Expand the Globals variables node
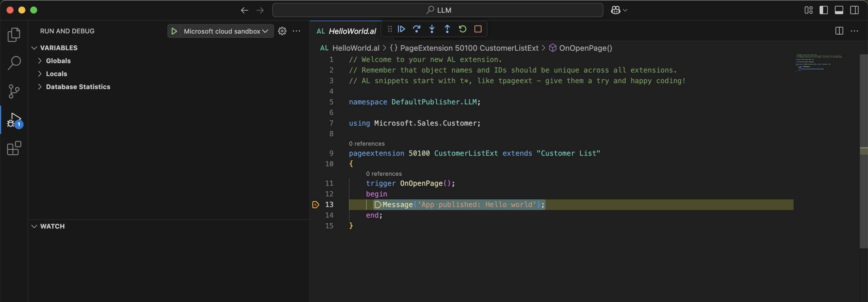This screenshot has height=302, width=868. 58,61
